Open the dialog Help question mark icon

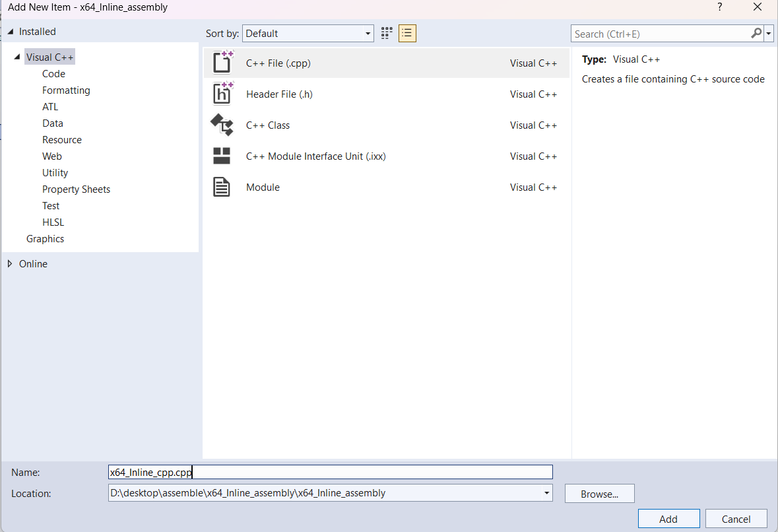tap(719, 7)
